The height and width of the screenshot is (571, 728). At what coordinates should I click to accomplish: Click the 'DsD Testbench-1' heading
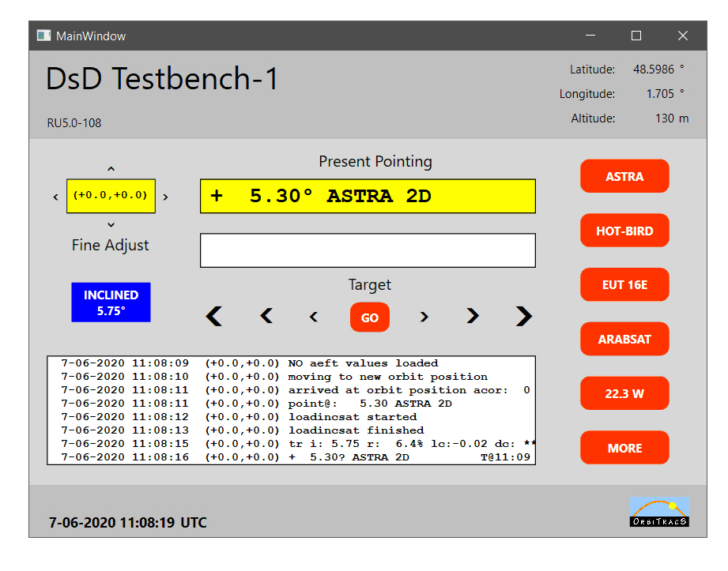click(162, 78)
